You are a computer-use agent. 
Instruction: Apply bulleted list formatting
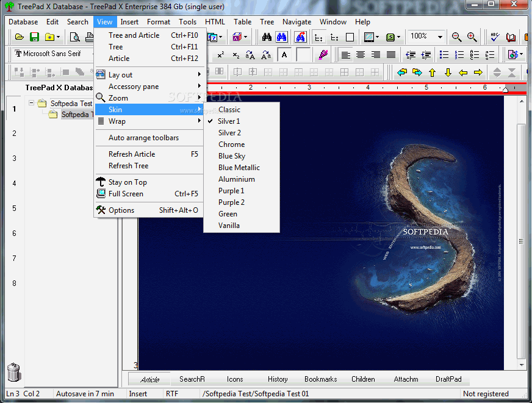click(x=444, y=55)
